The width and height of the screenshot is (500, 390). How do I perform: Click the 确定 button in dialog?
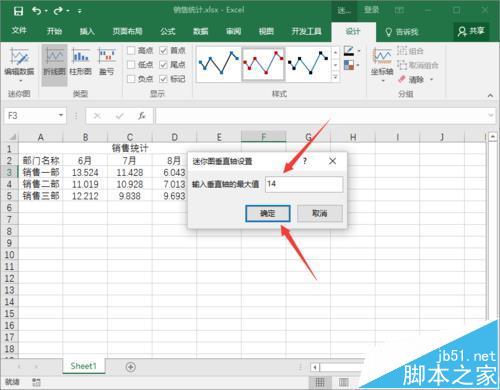(268, 213)
